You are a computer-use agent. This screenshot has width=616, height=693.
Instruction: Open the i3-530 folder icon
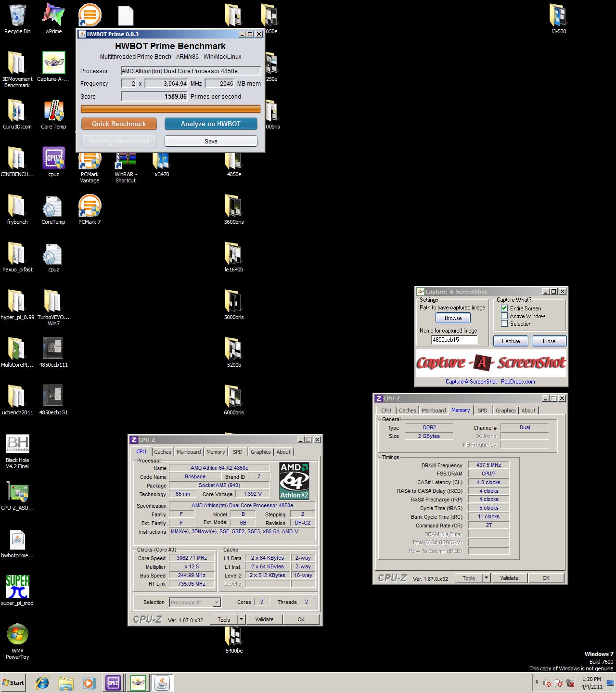(559, 15)
